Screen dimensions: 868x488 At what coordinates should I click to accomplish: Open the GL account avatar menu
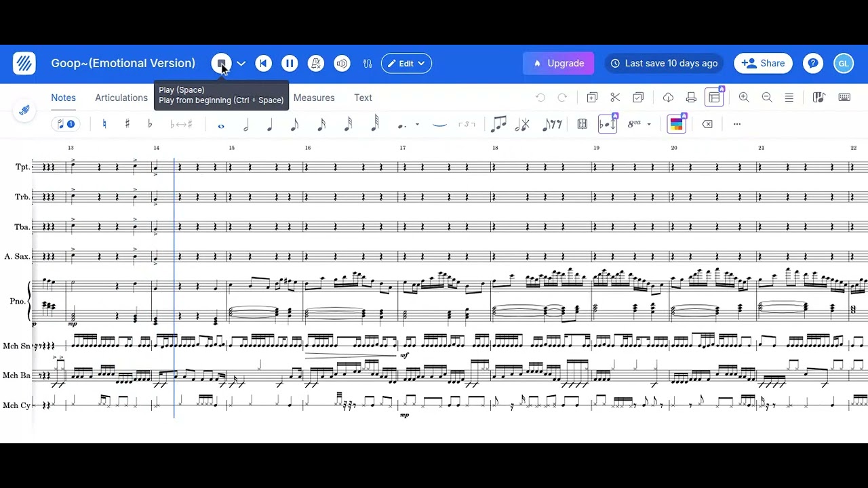tap(844, 64)
